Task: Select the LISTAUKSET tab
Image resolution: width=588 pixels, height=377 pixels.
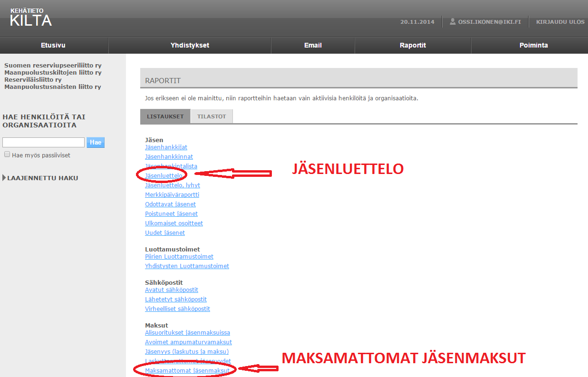Action: [165, 116]
